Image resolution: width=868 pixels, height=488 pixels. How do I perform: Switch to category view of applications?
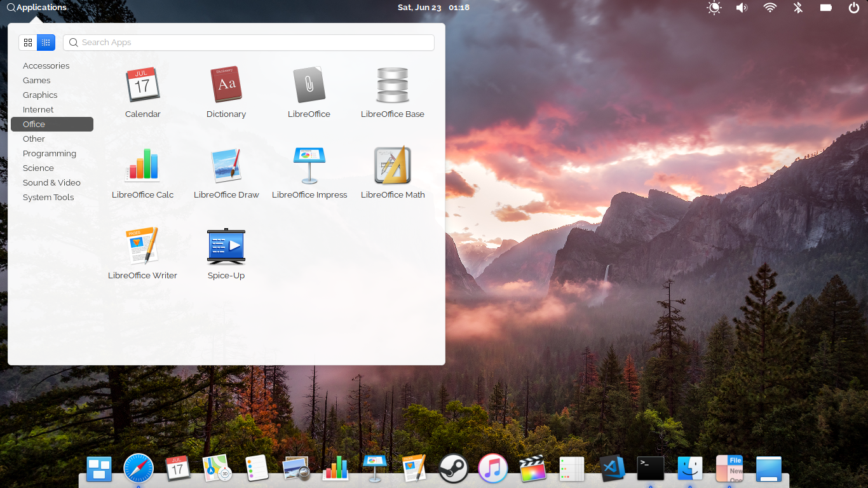(46, 43)
